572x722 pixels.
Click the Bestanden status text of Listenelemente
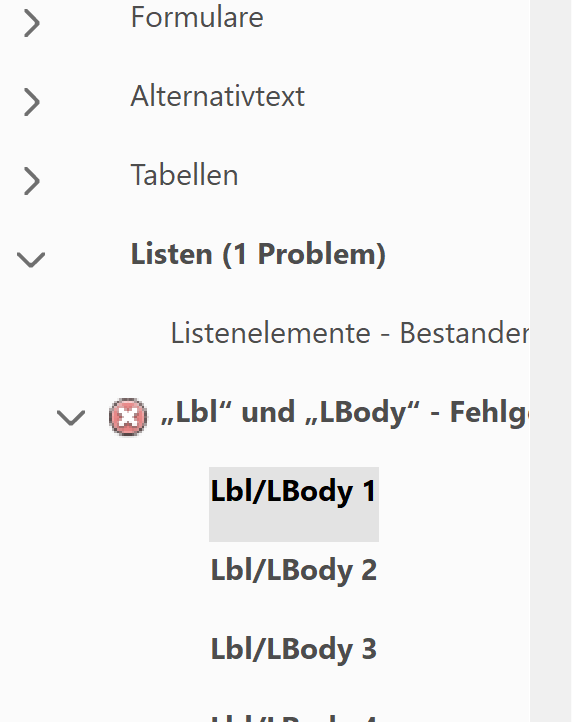pos(464,333)
